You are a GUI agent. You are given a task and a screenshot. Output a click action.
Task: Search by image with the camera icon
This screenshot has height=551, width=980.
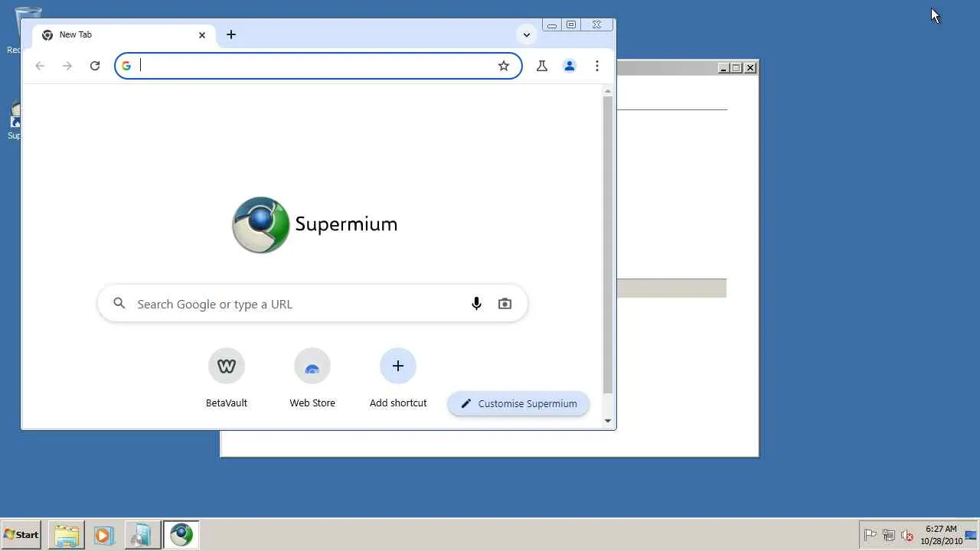click(505, 304)
